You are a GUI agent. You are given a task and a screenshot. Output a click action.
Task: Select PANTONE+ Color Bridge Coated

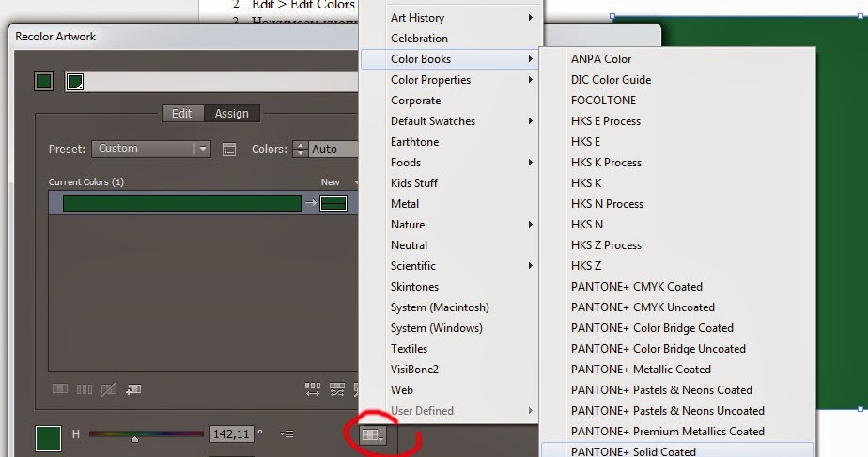pyautogui.click(x=677, y=328)
